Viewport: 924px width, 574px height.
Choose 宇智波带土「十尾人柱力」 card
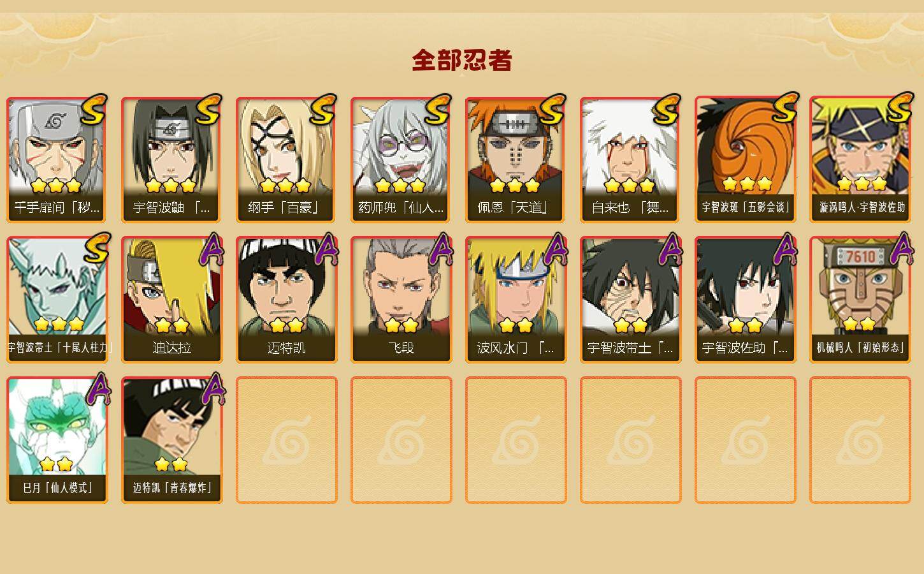(57, 300)
